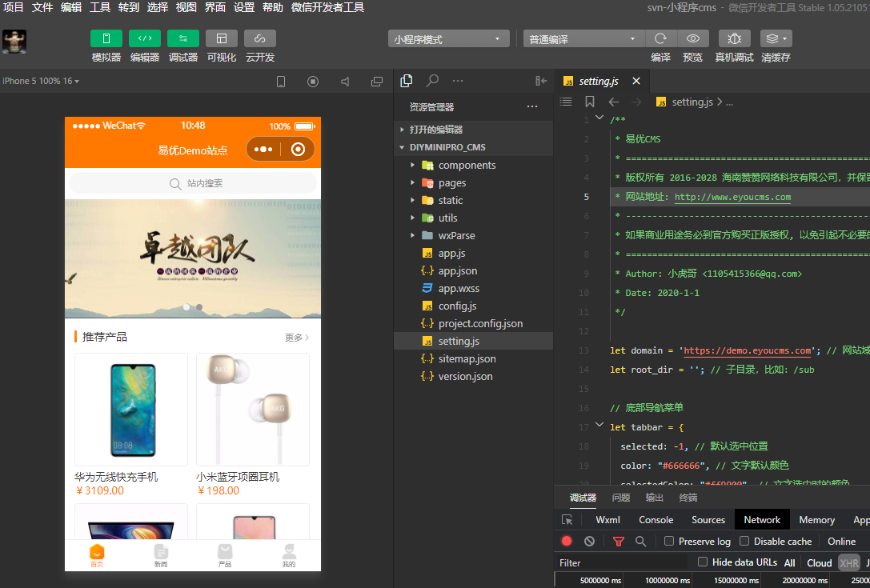
Task: Mute the simulator sound icon
Action: (x=345, y=82)
